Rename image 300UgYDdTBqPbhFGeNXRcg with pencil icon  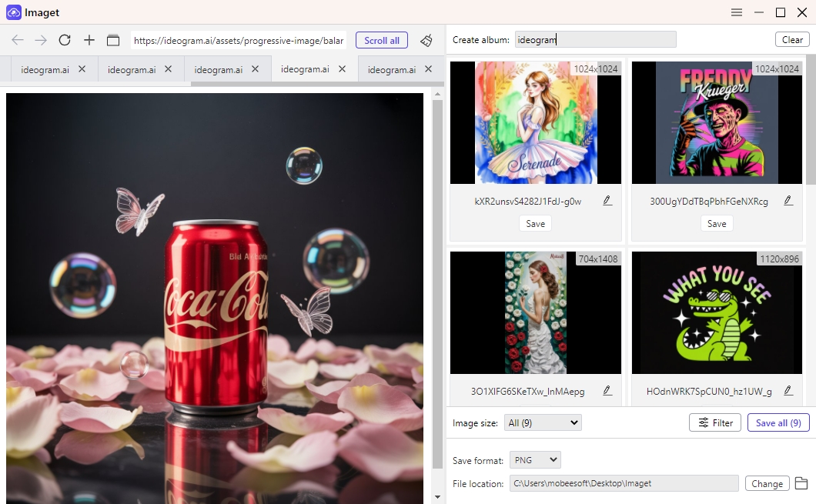(x=788, y=201)
